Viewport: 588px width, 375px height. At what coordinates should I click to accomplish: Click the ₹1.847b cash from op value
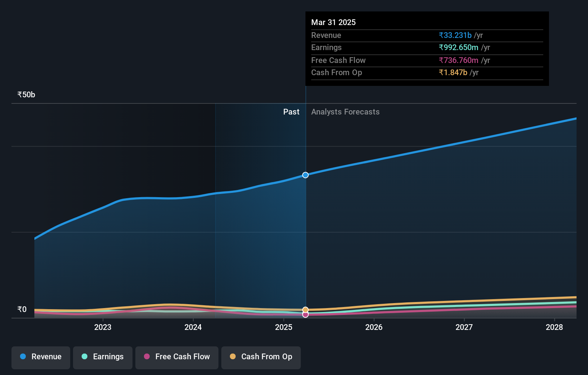pos(453,72)
